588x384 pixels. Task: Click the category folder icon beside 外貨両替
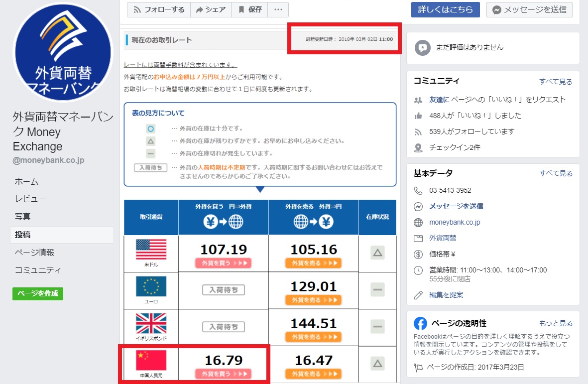click(x=418, y=239)
